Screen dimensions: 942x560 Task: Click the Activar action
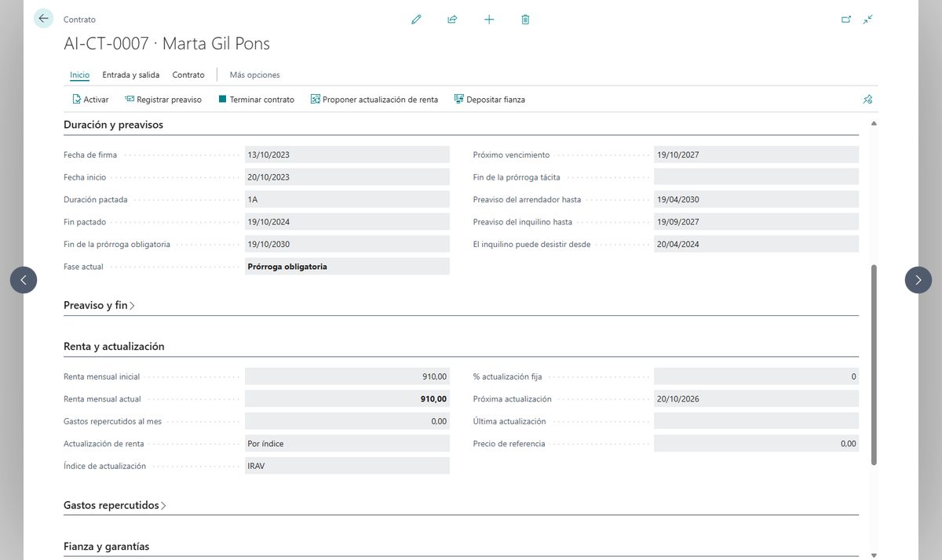tap(90, 100)
